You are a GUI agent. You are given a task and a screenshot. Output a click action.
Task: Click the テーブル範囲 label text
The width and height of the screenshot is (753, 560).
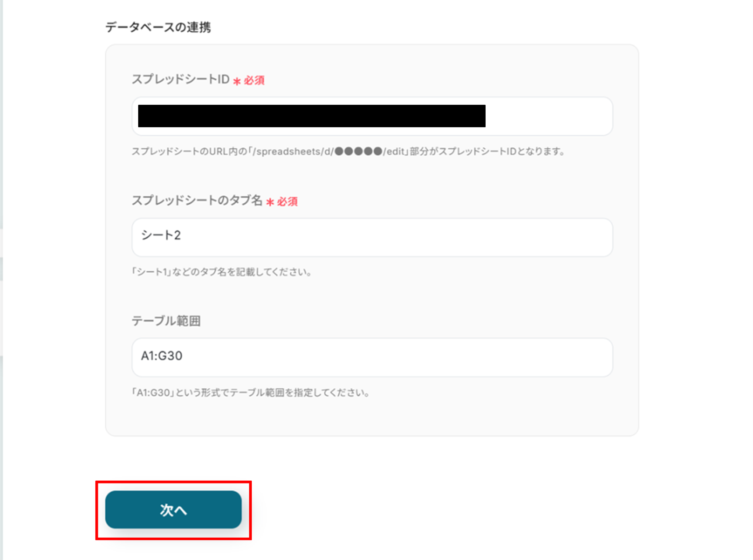click(x=166, y=321)
